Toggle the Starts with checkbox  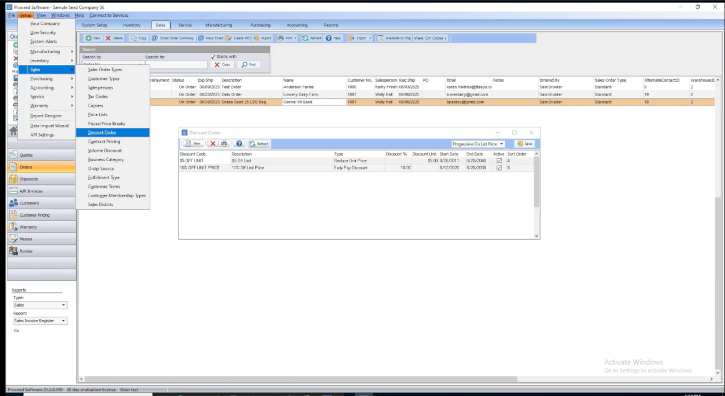(213, 57)
